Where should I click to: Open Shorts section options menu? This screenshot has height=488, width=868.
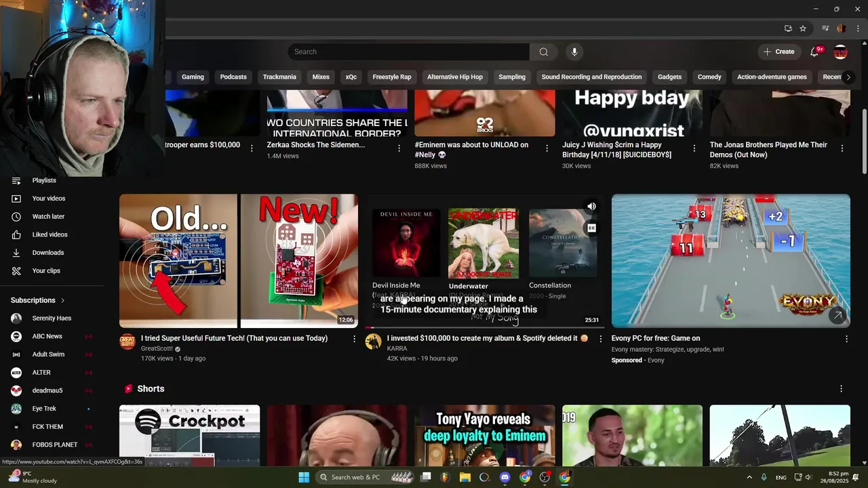click(x=842, y=389)
